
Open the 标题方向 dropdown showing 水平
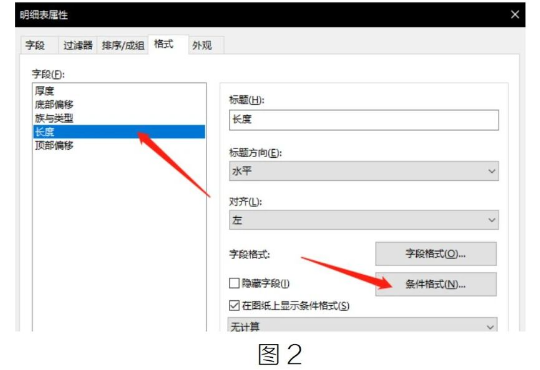tap(364, 171)
